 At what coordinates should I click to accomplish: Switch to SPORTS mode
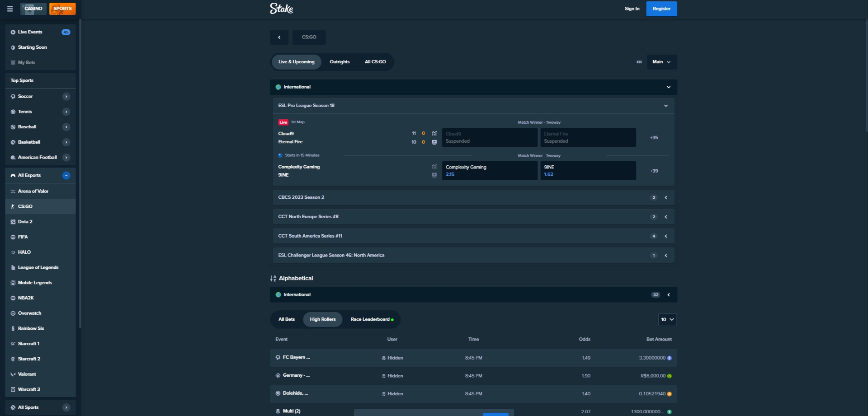[x=62, y=9]
